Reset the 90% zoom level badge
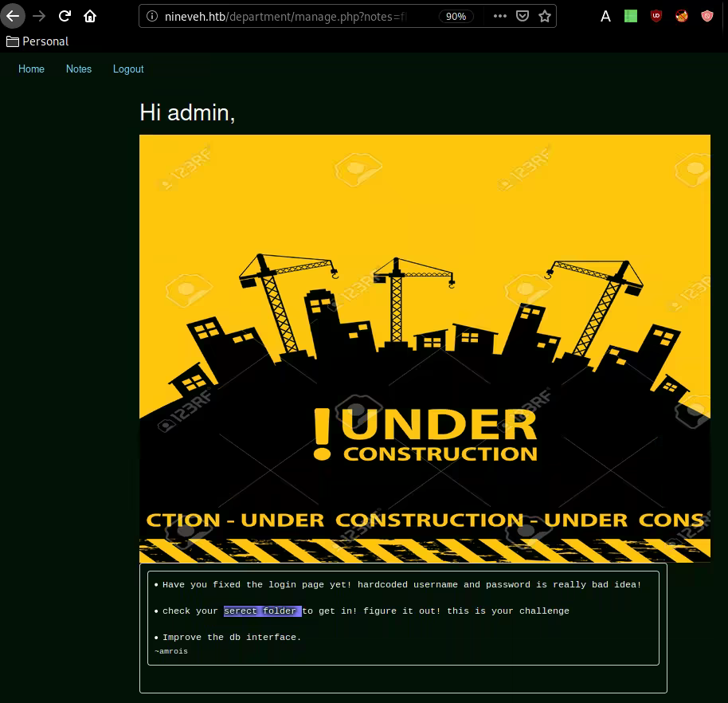This screenshot has width=728, height=703. tap(456, 16)
